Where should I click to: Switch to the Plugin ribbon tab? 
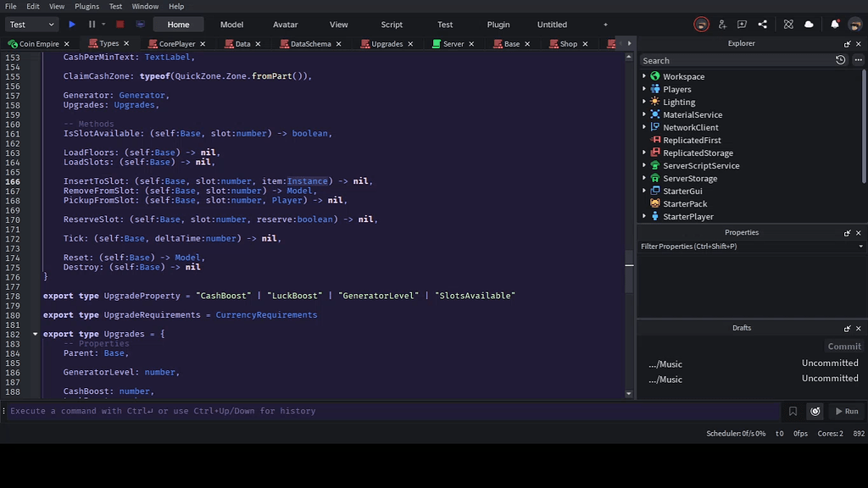pos(498,25)
